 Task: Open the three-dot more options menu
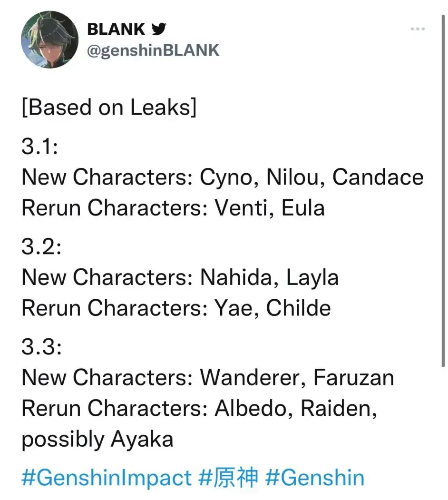pyautogui.click(x=417, y=29)
